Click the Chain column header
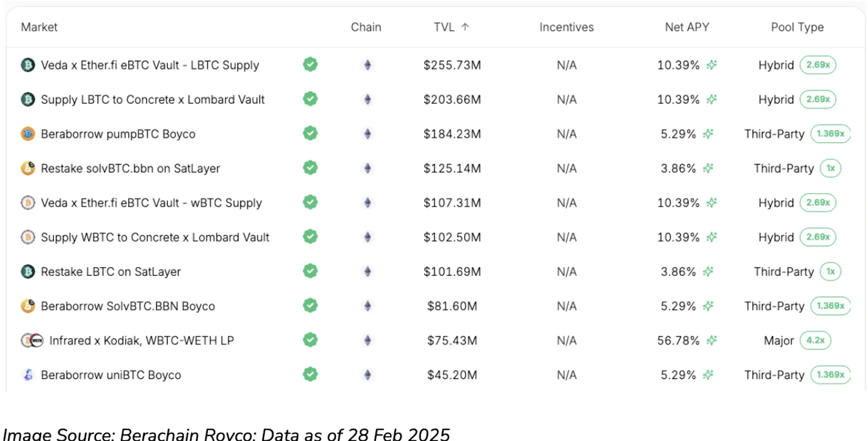 coord(366,27)
